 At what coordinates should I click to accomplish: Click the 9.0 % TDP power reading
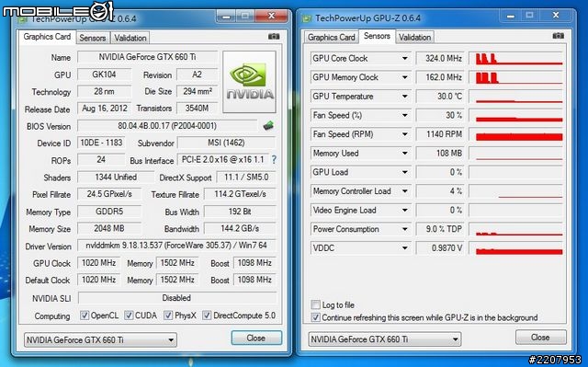(x=440, y=229)
